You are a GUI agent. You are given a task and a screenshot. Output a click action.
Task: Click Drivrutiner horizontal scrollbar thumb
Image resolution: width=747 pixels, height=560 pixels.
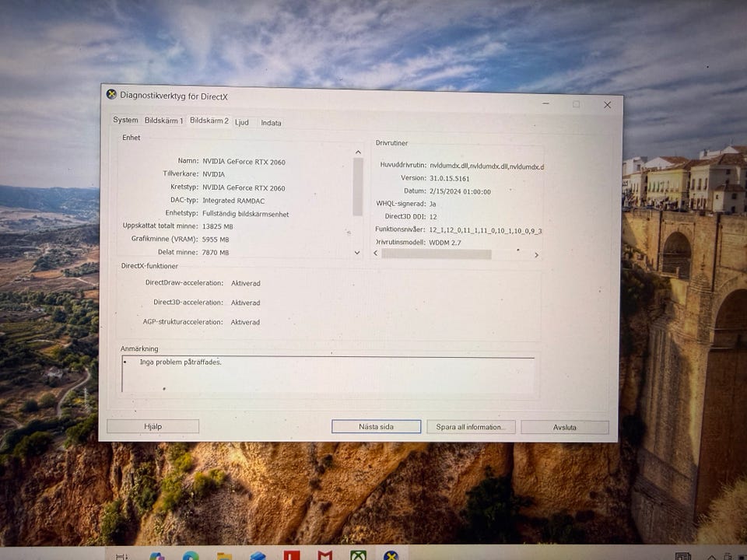[x=437, y=254]
